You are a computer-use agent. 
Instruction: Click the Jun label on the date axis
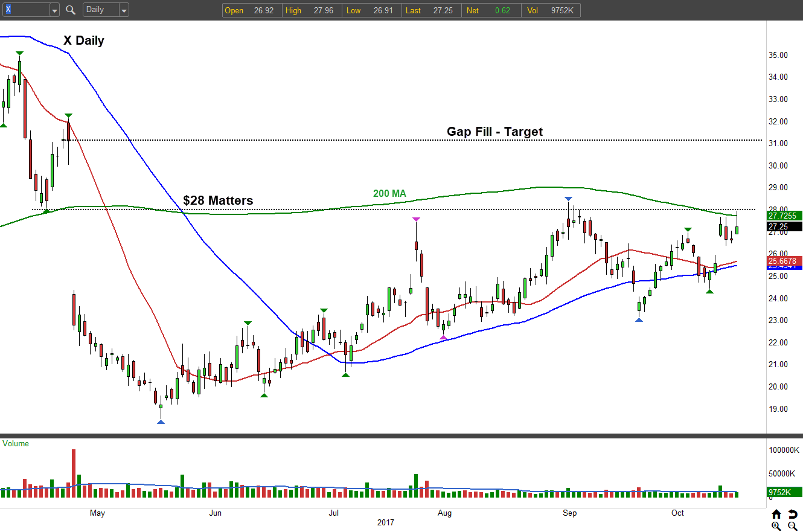click(215, 513)
